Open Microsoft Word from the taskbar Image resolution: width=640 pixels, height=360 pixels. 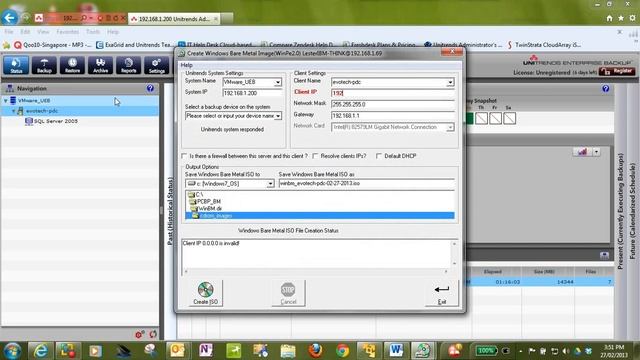[x=396, y=351]
